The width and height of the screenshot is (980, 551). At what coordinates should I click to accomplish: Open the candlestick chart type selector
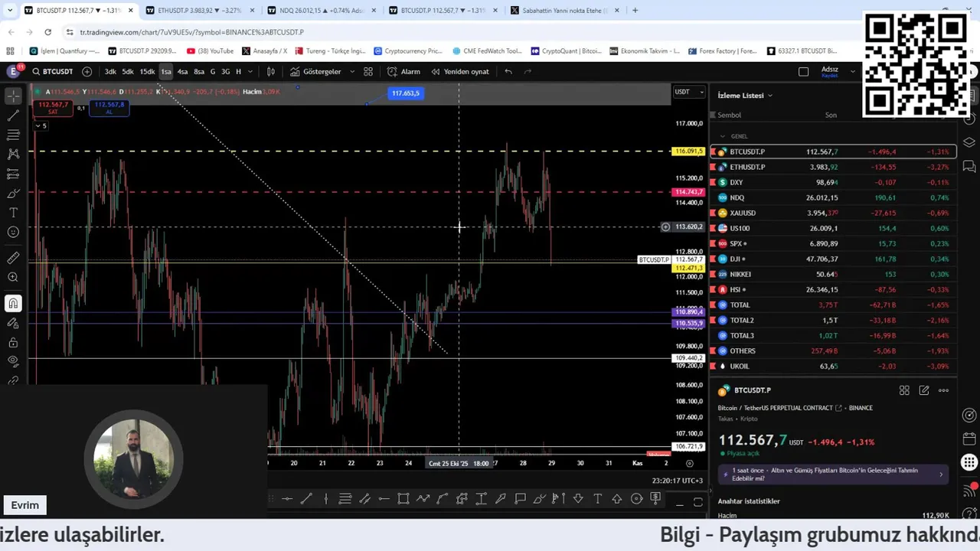pos(270,71)
